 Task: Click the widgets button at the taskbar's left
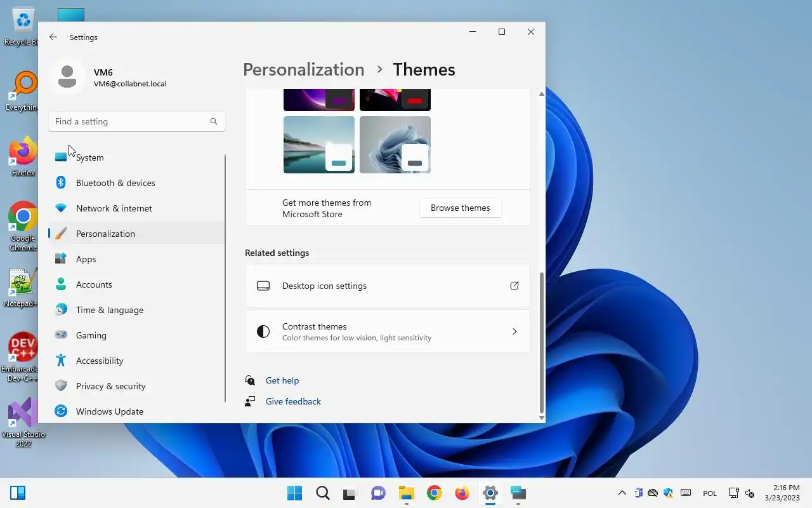(18, 493)
